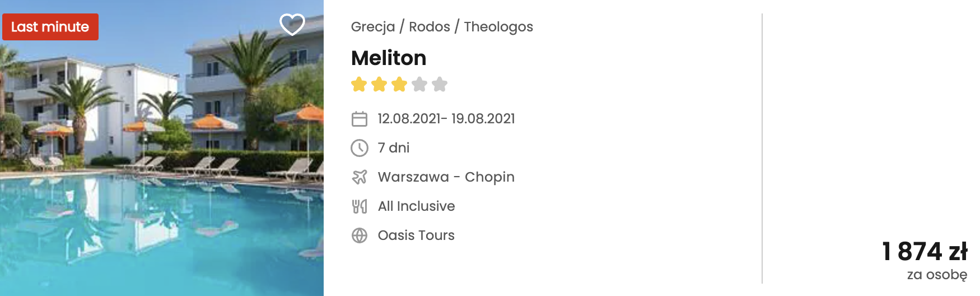Open the Meliton hotel title
The height and width of the screenshot is (296, 980).
pos(389,58)
